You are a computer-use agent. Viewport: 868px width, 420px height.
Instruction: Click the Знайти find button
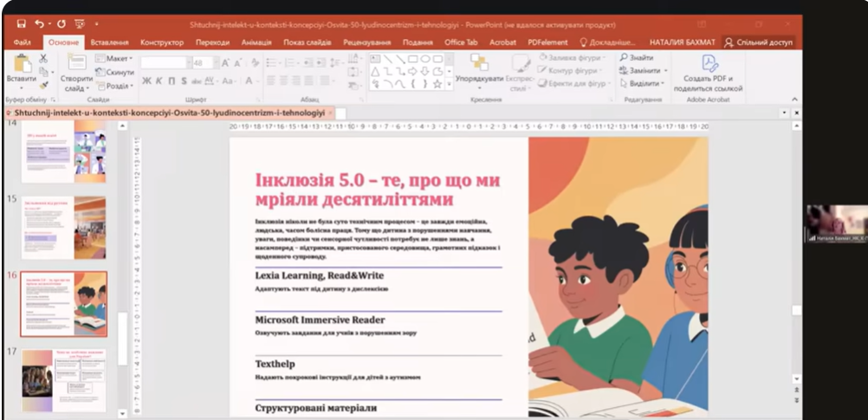(x=637, y=57)
